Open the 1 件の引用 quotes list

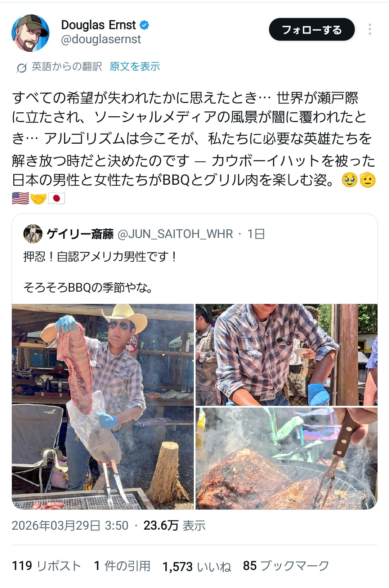point(122,566)
